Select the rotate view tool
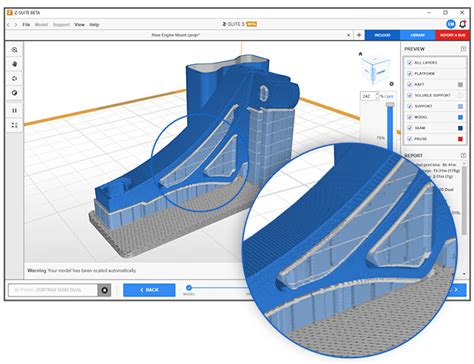This screenshot has height=364, width=474. pos(14,79)
